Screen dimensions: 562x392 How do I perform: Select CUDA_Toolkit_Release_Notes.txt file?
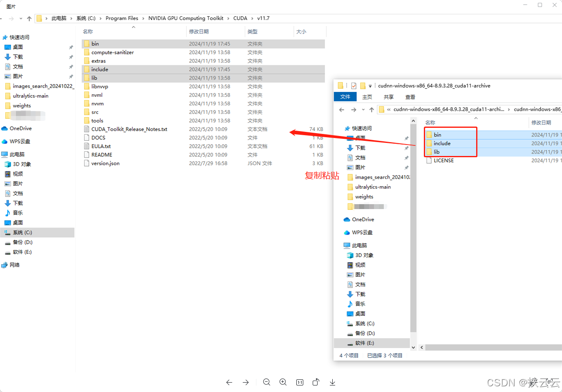(203, 129)
